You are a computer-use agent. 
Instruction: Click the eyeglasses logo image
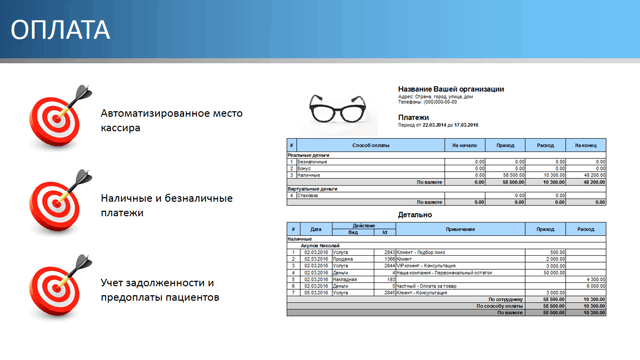[x=338, y=109]
